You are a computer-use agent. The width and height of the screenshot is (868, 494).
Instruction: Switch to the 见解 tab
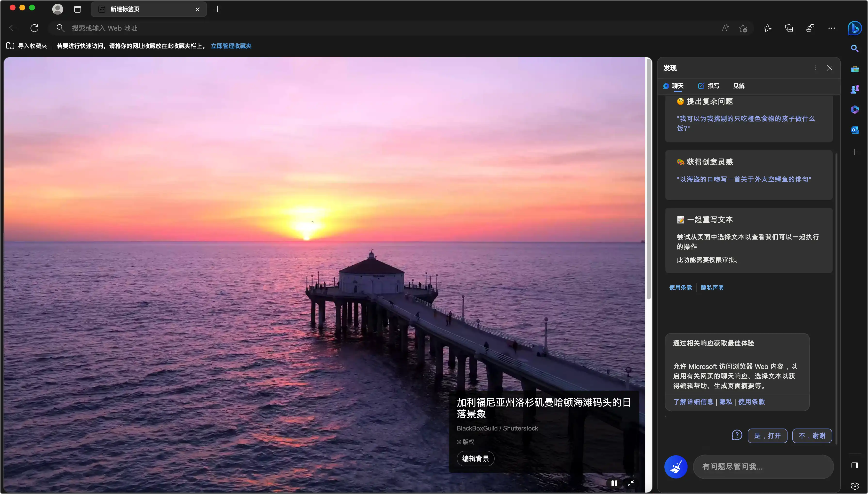click(x=739, y=86)
